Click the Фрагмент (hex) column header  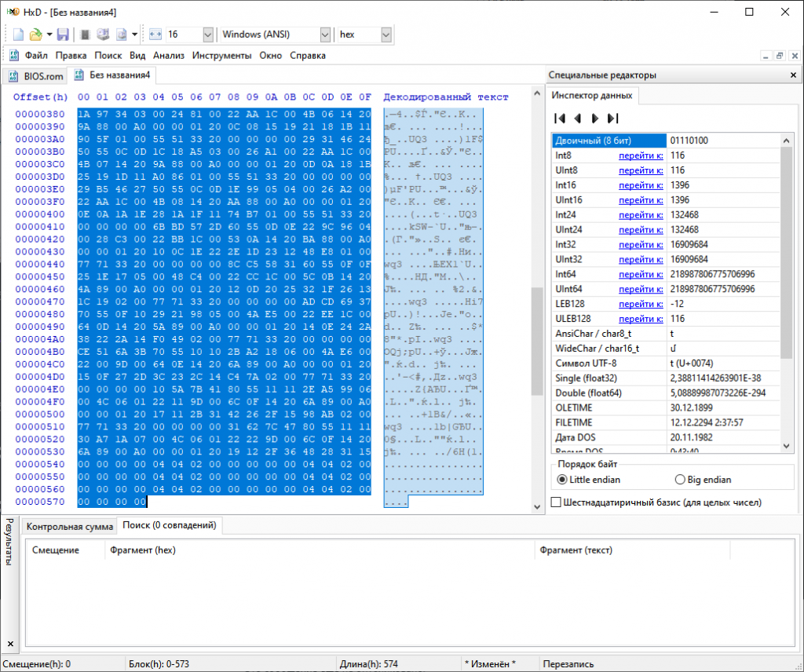[320, 550]
